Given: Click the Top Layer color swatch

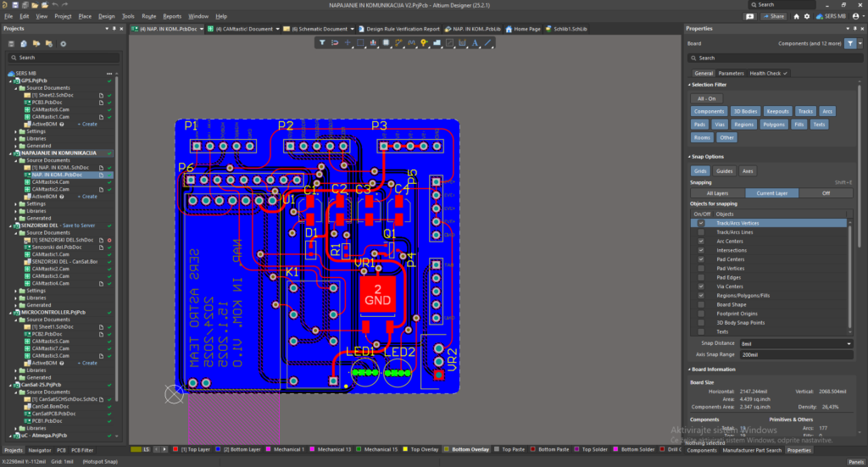Looking at the screenshot, I should (175, 449).
